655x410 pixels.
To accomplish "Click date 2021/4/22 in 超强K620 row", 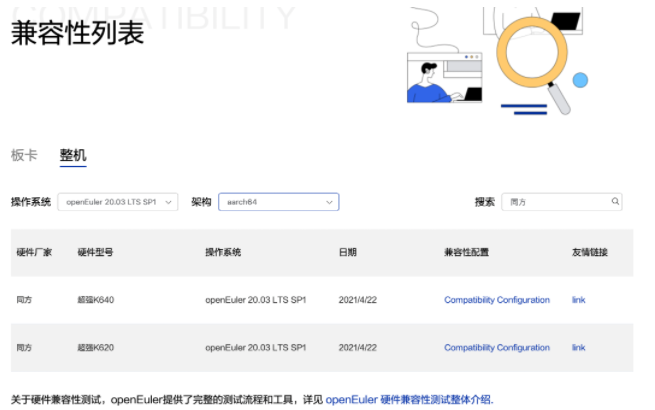I will 358,347.
